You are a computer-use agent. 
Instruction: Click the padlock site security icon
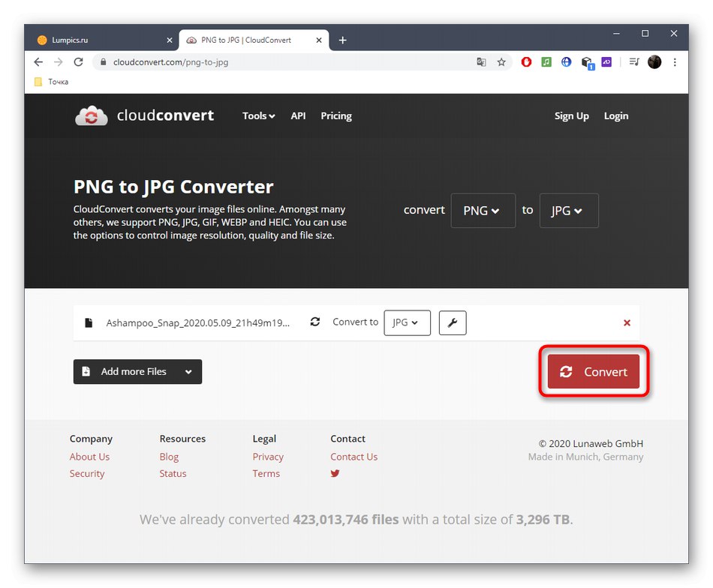click(x=104, y=62)
